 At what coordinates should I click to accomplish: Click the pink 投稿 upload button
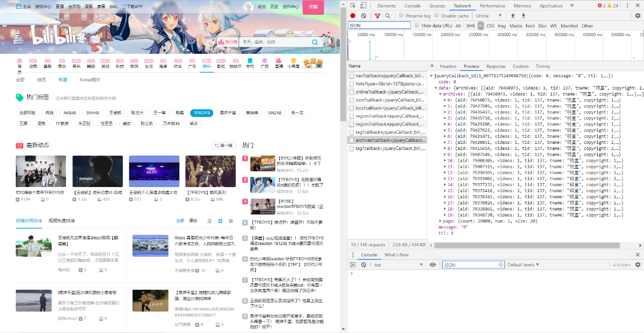tap(313, 7)
